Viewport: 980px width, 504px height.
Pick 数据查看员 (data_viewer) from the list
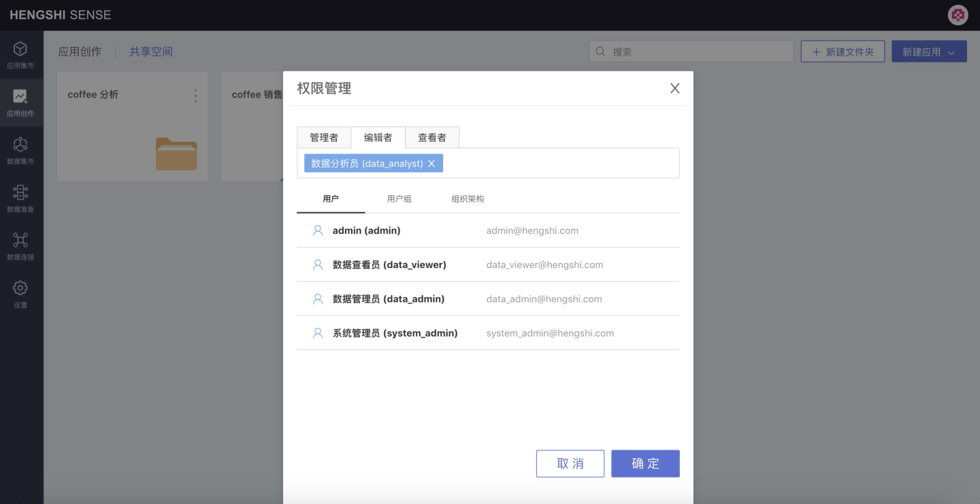389,265
